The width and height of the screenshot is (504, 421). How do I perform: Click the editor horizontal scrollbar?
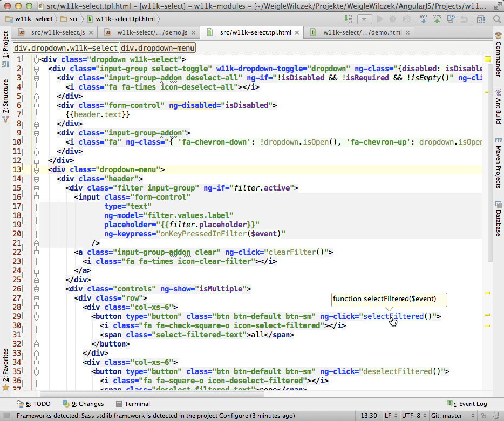pyautogui.click(x=152, y=394)
